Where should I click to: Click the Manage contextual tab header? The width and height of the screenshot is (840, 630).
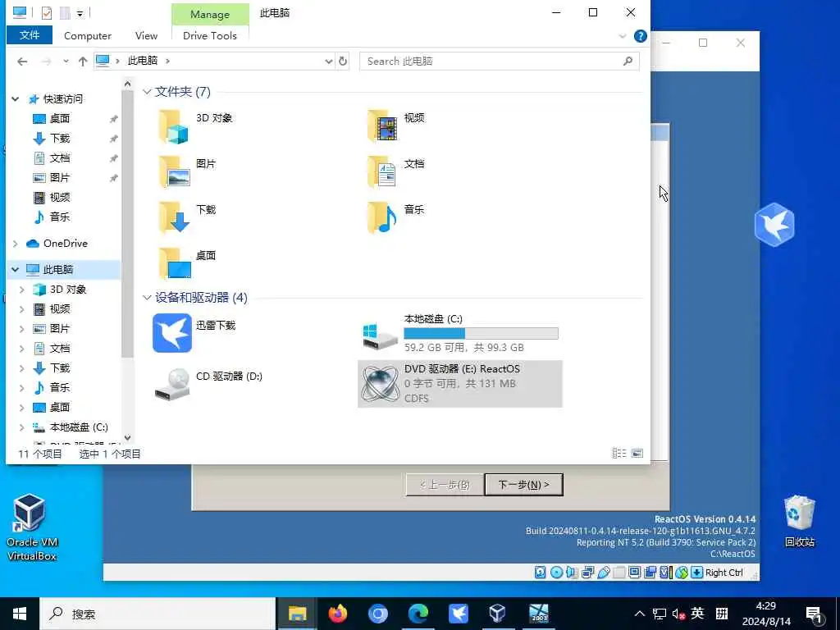[210, 15]
